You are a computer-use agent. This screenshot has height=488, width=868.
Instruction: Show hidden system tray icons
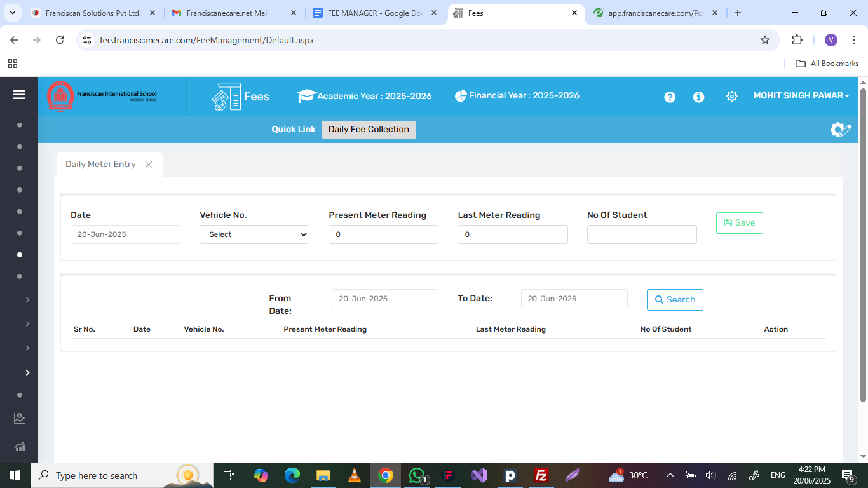pyautogui.click(x=670, y=475)
